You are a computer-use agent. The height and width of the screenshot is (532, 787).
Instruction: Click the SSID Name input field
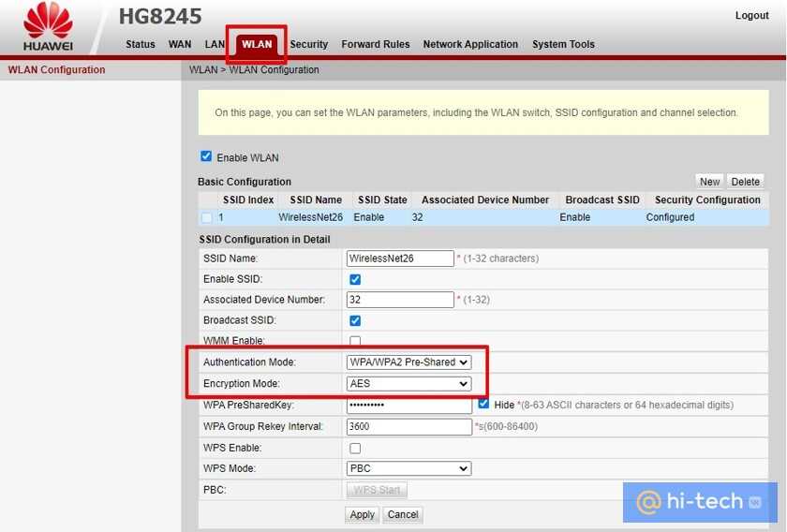pyautogui.click(x=400, y=259)
